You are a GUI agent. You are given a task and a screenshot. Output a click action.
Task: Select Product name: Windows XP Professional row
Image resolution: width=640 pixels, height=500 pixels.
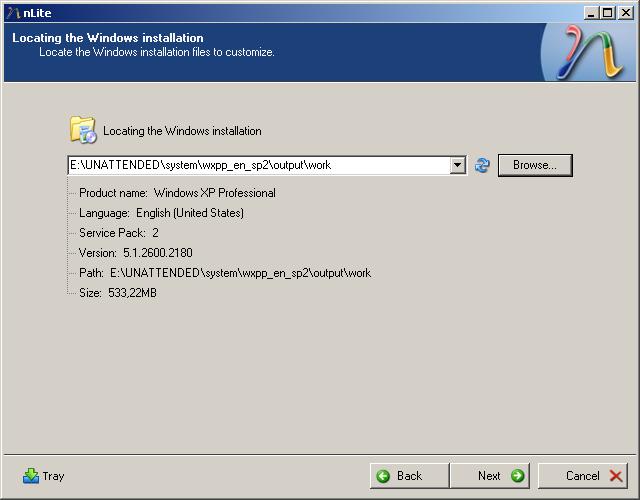[177, 193]
